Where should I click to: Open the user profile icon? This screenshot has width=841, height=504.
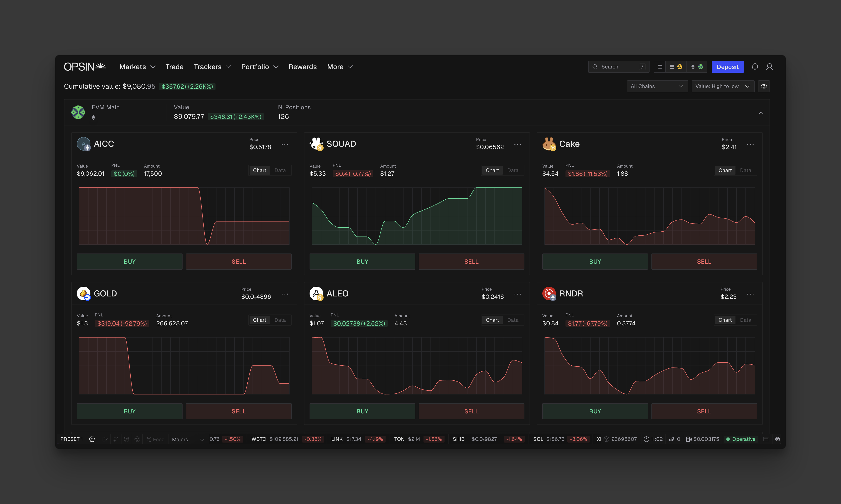click(769, 67)
